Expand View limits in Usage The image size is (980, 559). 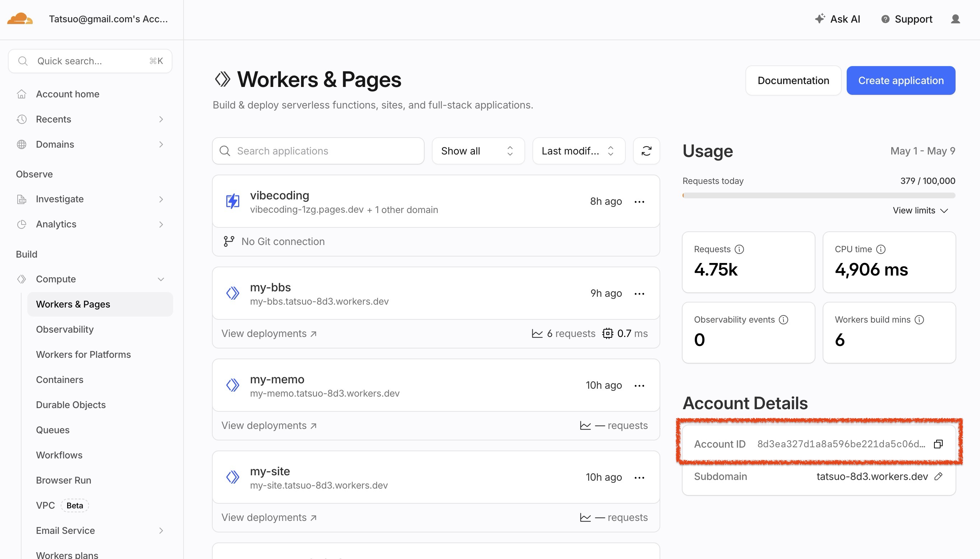pyautogui.click(x=920, y=211)
